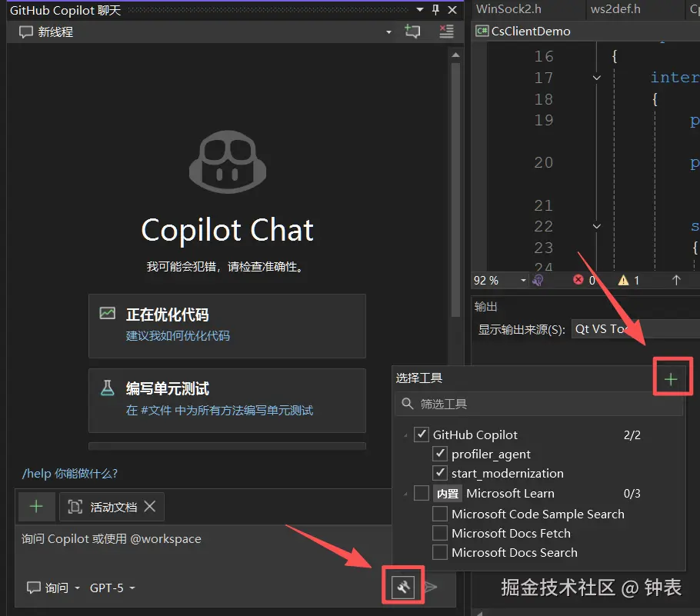The image size is (700, 616).
Task: Focus the 筛选工具 filter input field
Action: pyautogui.click(x=538, y=404)
